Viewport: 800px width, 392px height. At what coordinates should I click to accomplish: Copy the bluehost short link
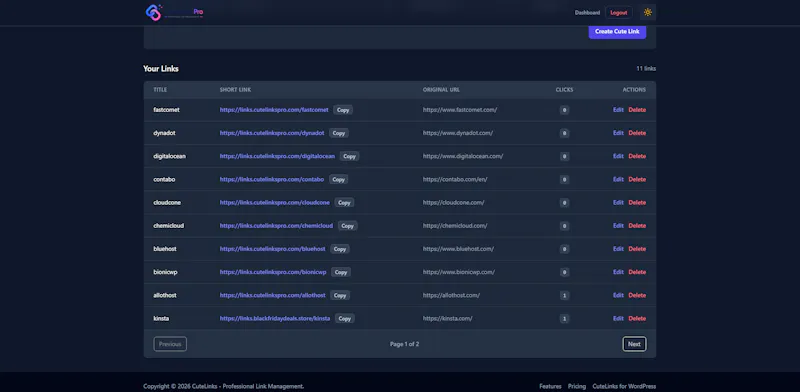point(340,249)
